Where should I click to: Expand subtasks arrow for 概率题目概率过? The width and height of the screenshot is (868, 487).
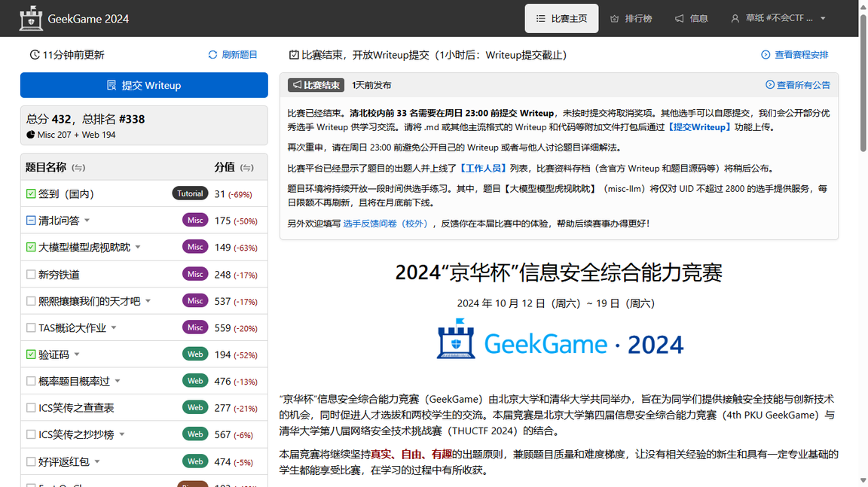(x=118, y=381)
